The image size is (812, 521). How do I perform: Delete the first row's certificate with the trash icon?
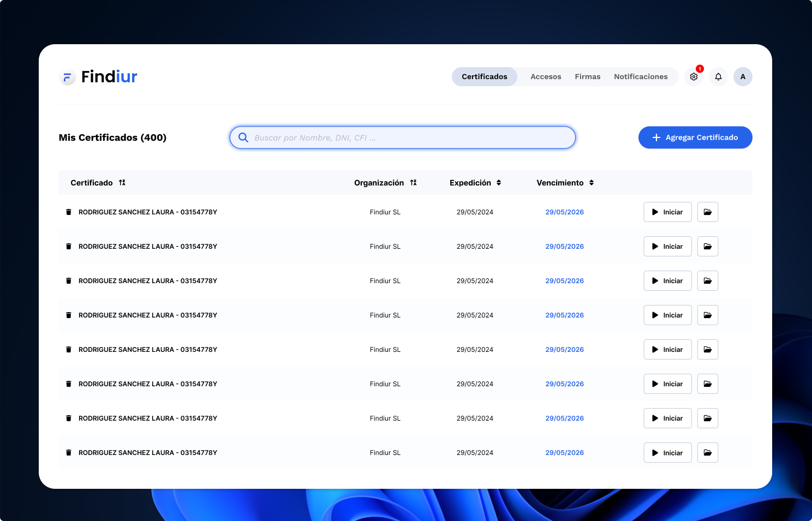[x=69, y=212]
